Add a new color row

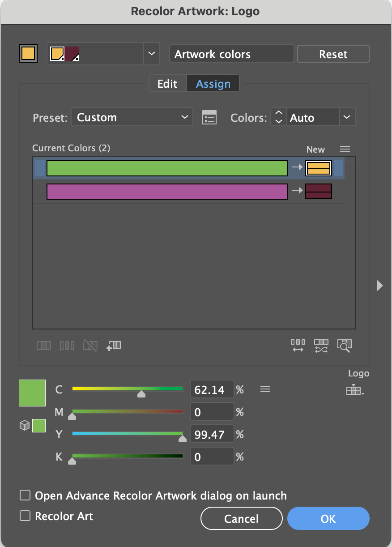click(x=114, y=345)
